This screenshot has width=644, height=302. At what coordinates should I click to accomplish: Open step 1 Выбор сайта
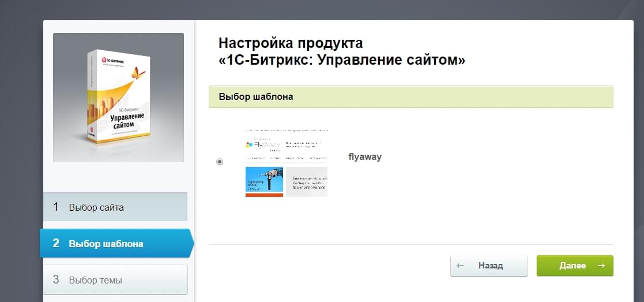click(x=115, y=207)
